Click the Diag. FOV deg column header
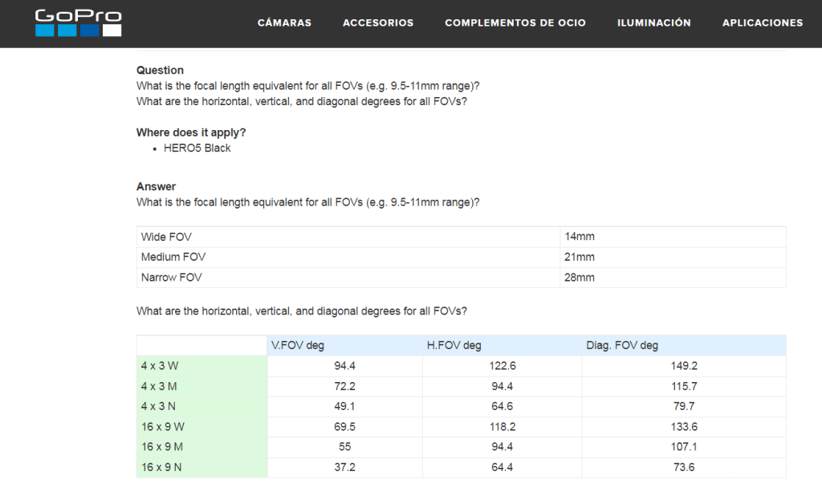The image size is (822, 504). tap(622, 346)
